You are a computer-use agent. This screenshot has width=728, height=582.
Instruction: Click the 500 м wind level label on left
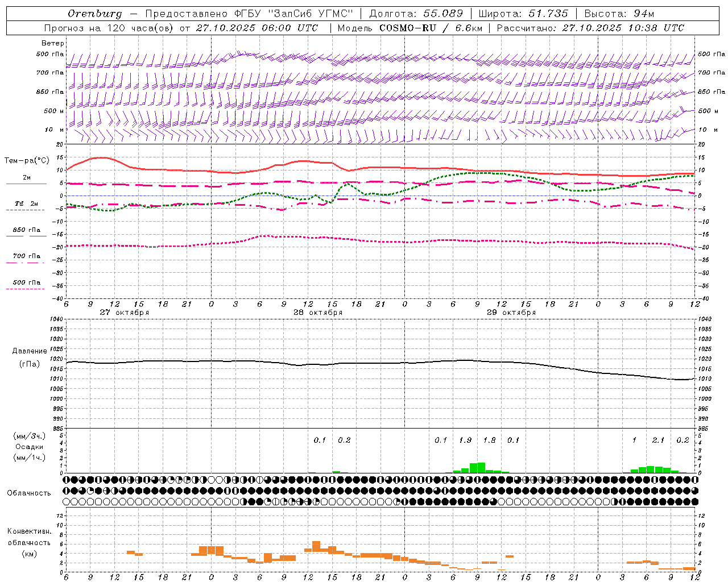pos(54,111)
